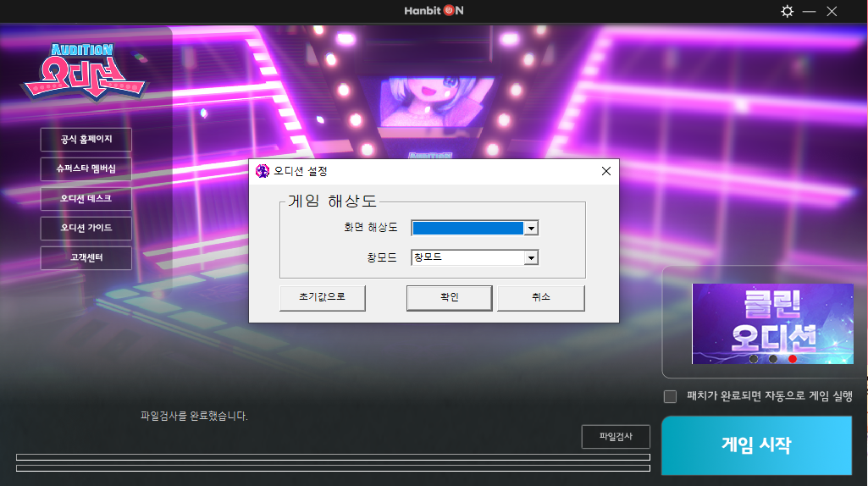Open launcher settings gear icon

click(x=787, y=11)
